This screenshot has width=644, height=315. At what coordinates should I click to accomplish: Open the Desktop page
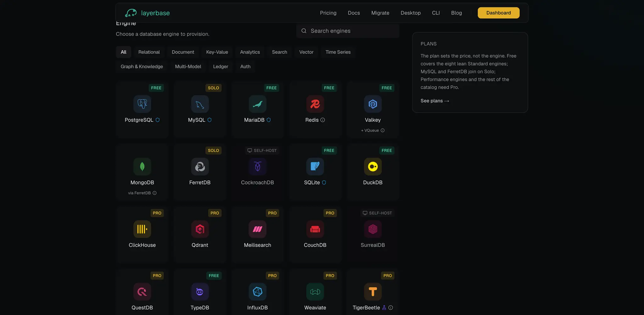click(x=411, y=13)
